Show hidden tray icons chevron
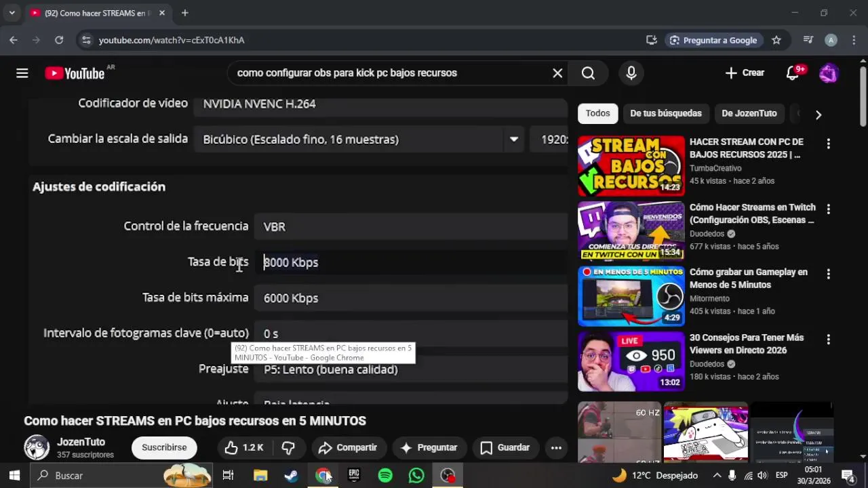Viewport: 868px width, 488px height. (x=717, y=475)
